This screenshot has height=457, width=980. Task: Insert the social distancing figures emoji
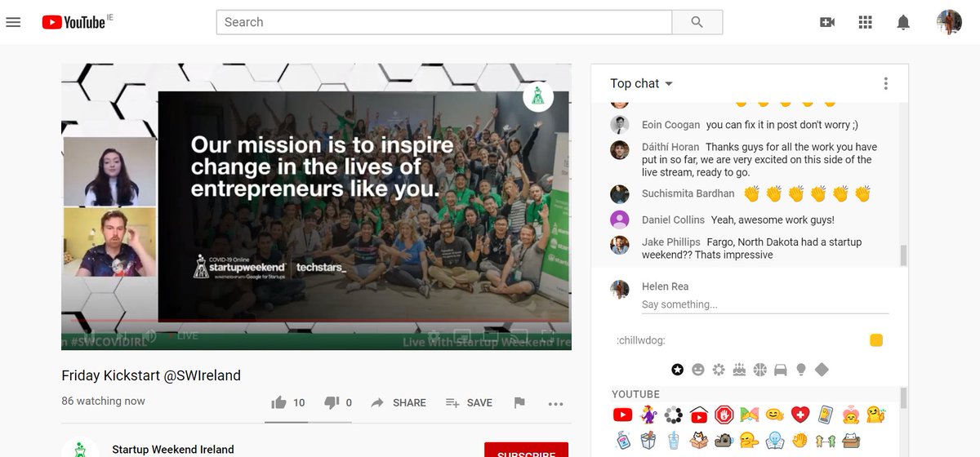click(x=826, y=441)
